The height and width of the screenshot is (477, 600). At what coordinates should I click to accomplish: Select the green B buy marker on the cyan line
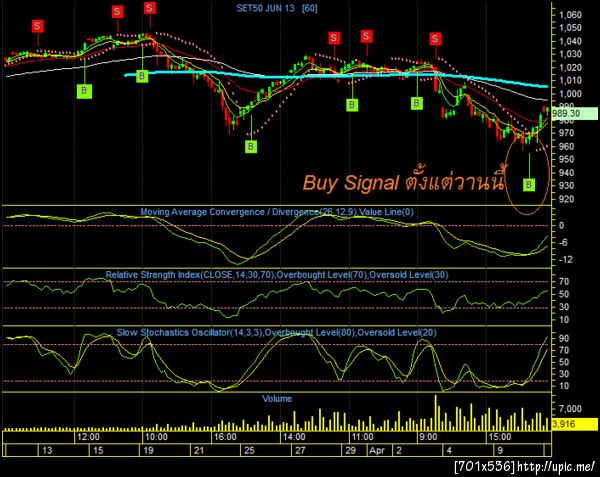142,76
